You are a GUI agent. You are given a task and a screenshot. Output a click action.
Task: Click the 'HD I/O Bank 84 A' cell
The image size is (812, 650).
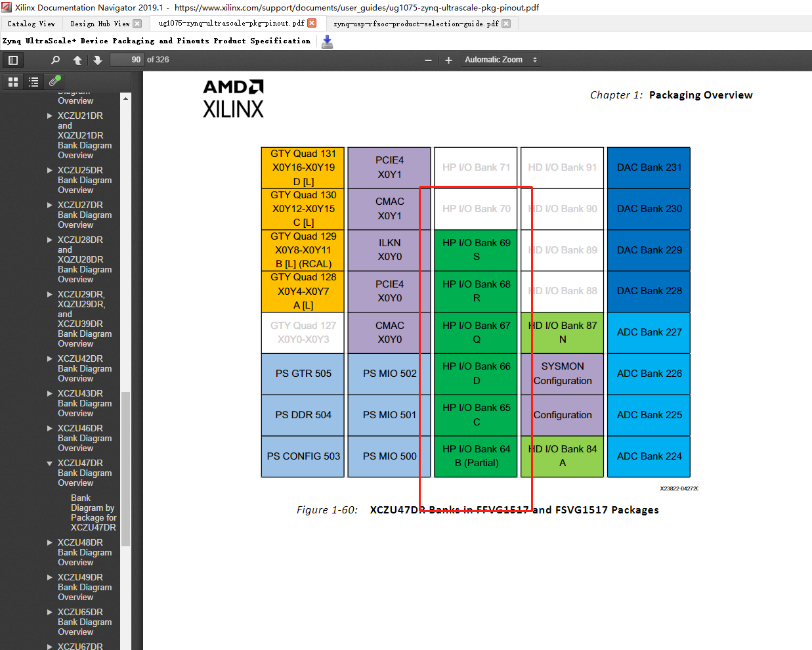(x=563, y=456)
